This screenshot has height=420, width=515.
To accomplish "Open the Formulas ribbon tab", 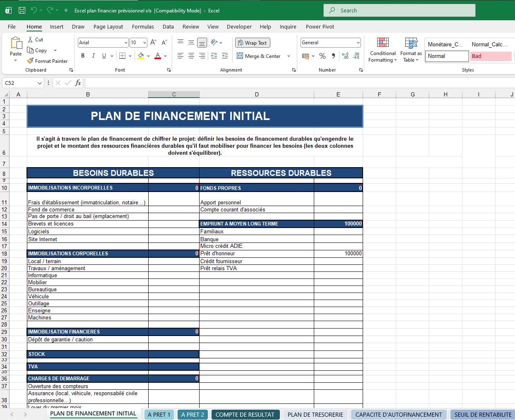I will pyautogui.click(x=143, y=26).
